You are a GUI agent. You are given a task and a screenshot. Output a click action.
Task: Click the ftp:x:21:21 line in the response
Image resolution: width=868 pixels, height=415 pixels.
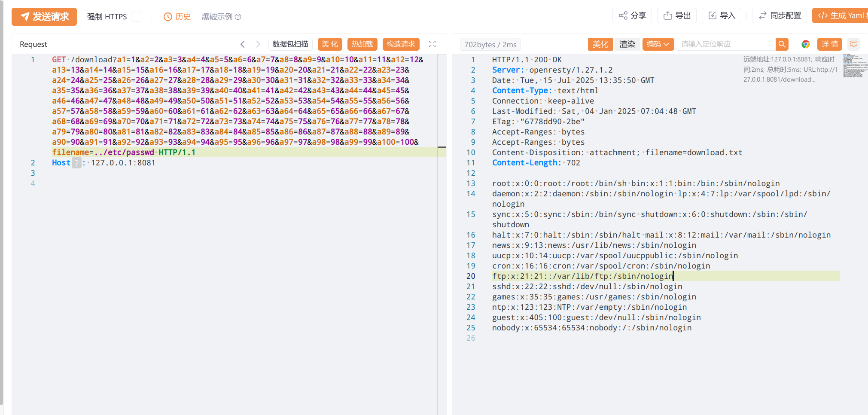click(582, 276)
